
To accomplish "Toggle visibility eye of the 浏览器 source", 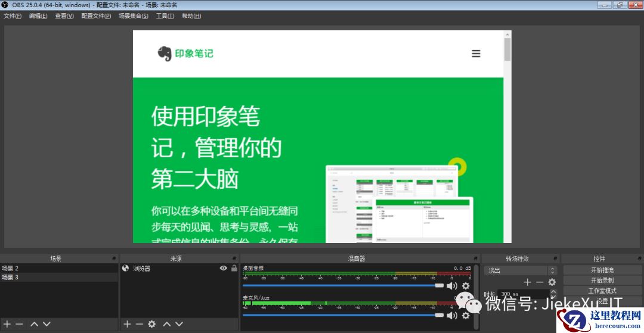I will pos(224,268).
